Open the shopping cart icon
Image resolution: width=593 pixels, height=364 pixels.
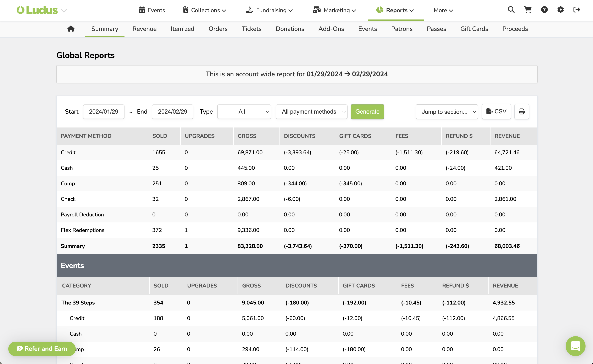point(528,10)
